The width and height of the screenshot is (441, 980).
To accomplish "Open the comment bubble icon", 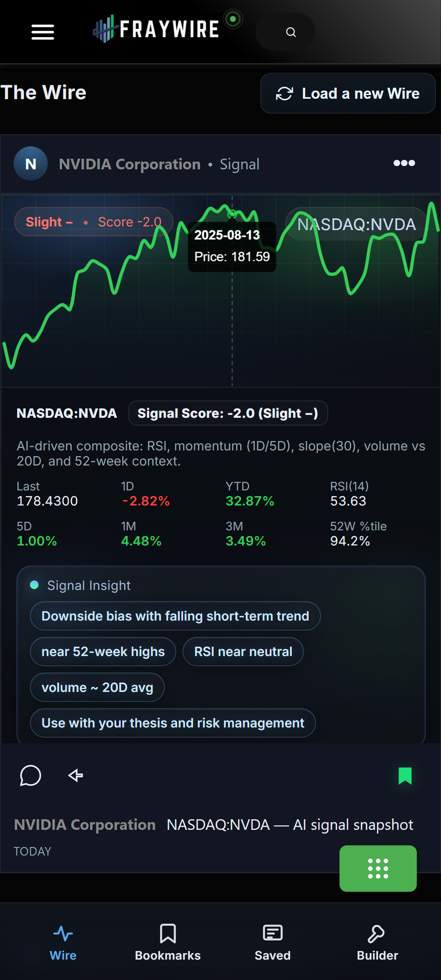I will 31,775.
